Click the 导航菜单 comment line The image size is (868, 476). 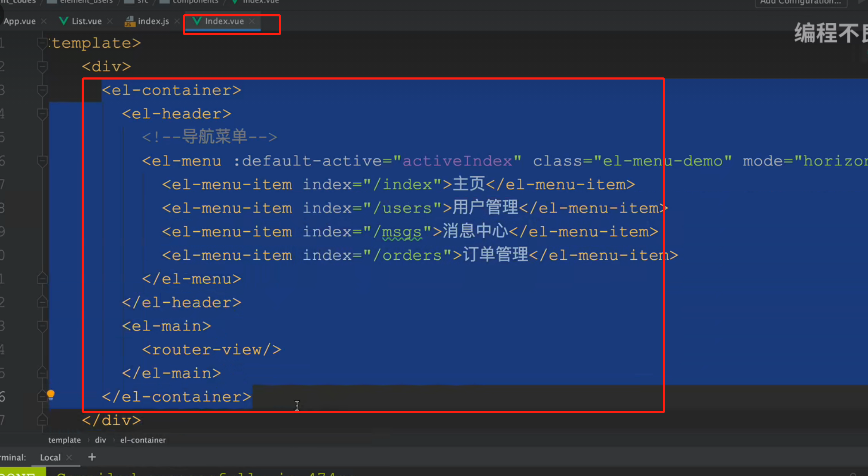[210, 137]
